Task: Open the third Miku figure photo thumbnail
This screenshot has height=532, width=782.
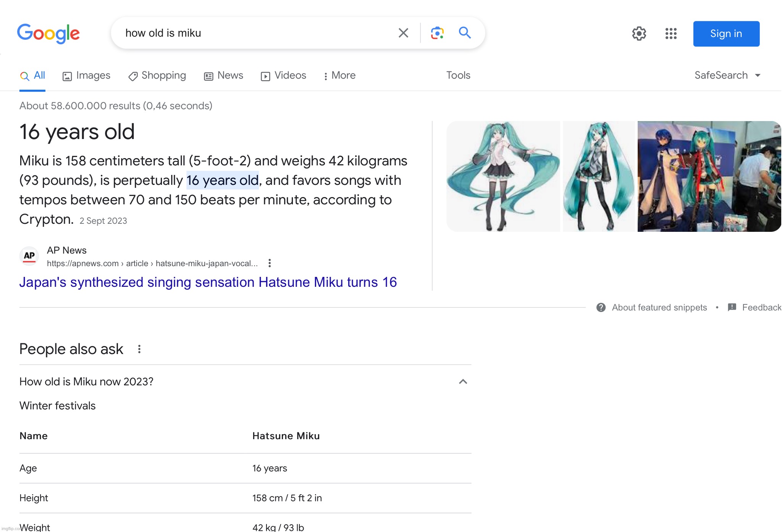Action: 709,176
